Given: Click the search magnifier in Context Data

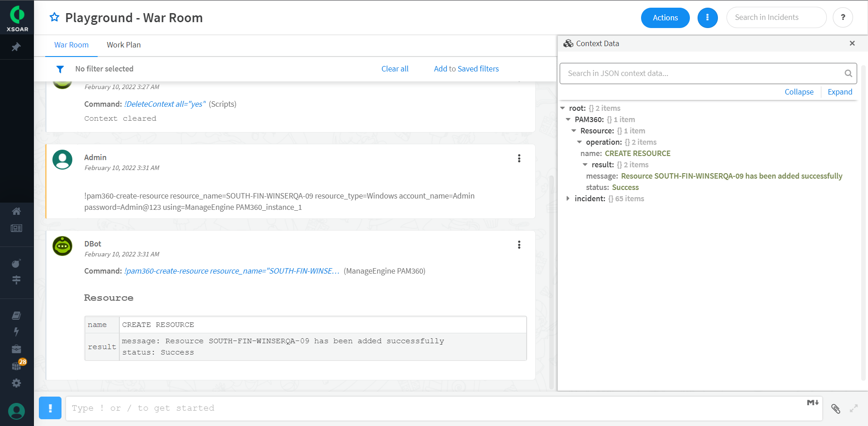Looking at the screenshot, I should (848, 73).
